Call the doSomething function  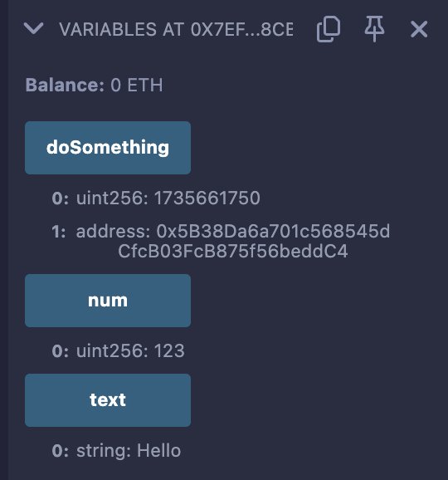tap(108, 148)
